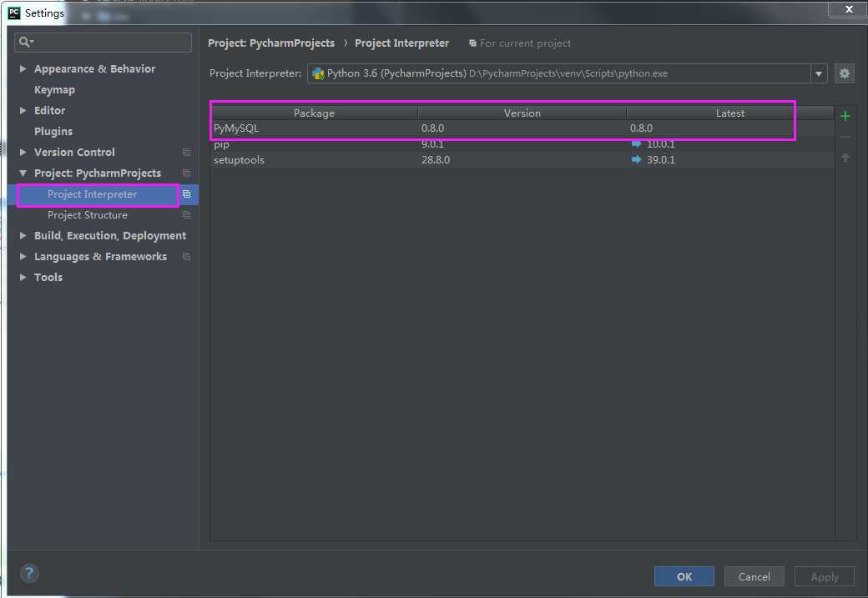Select the PyMySQL package row
The height and width of the screenshot is (598, 868).
click(522, 128)
